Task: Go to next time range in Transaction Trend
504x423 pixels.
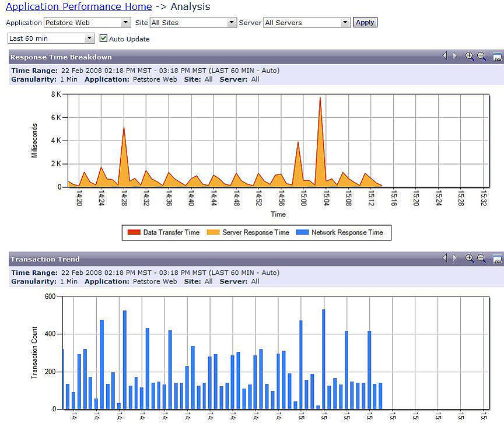Action: 455,258
